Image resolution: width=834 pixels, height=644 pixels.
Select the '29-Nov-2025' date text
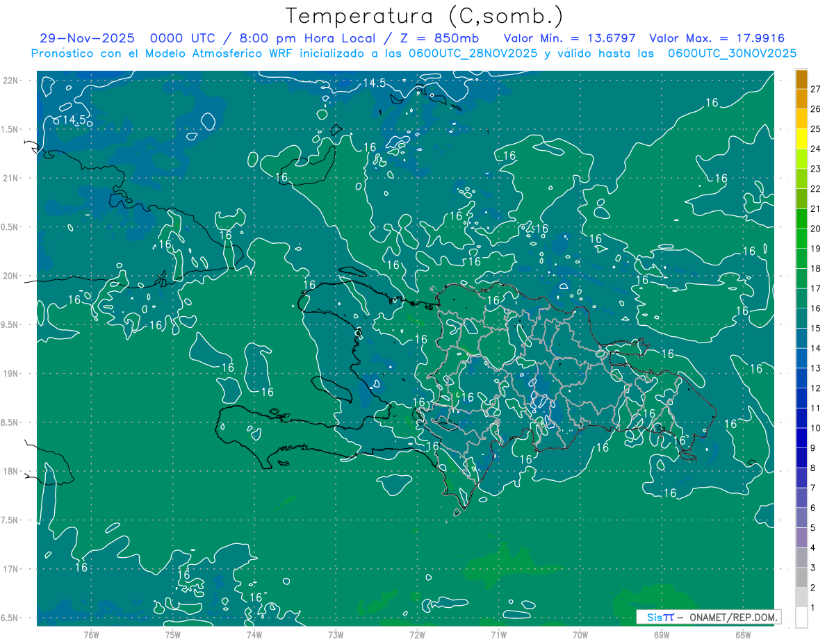point(88,38)
